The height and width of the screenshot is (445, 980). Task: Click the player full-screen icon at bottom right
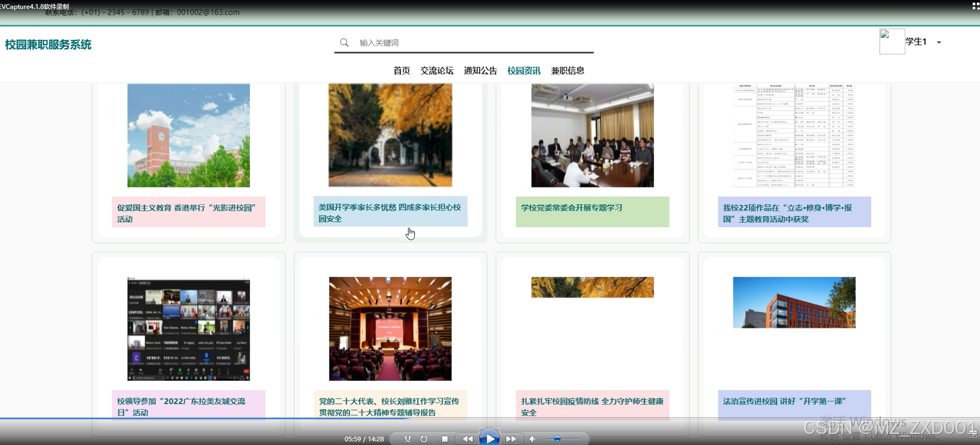972,434
